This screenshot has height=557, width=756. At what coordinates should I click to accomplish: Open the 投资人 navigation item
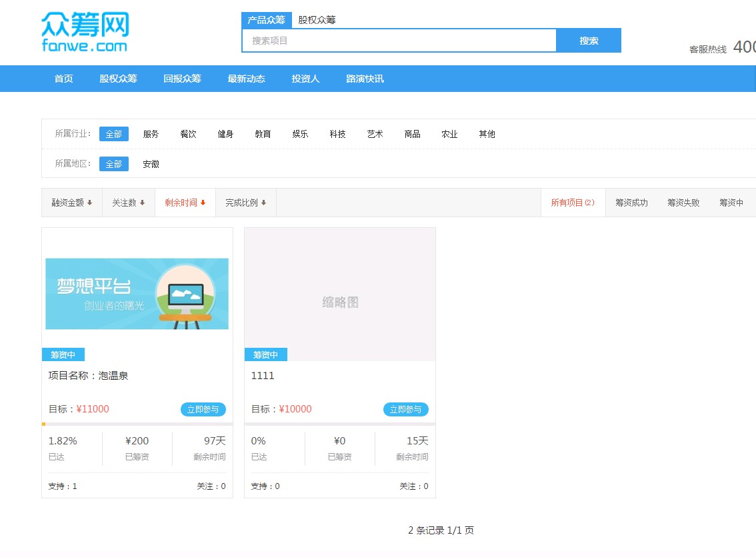coord(305,78)
